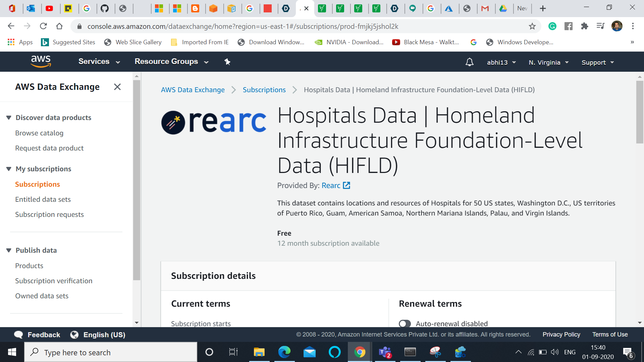This screenshot has height=362, width=644.
Task: Click the Subscriptions breadcrumb link
Action: 264,90
